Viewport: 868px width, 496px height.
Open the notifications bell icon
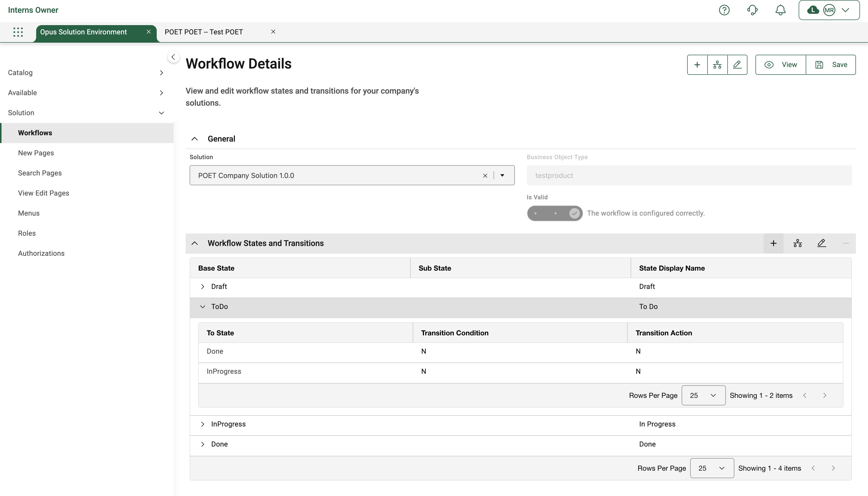click(780, 10)
